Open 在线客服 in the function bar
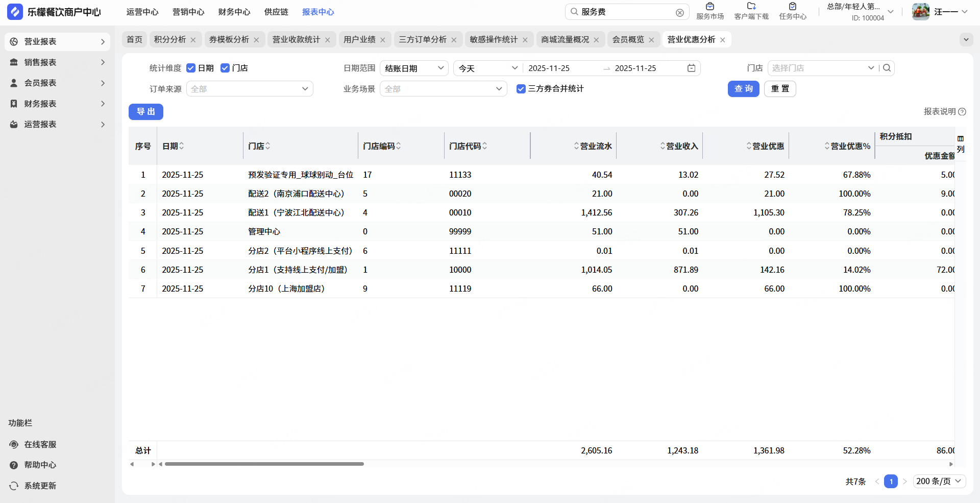This screenshot has height=503, width=980. pos(40,445)
